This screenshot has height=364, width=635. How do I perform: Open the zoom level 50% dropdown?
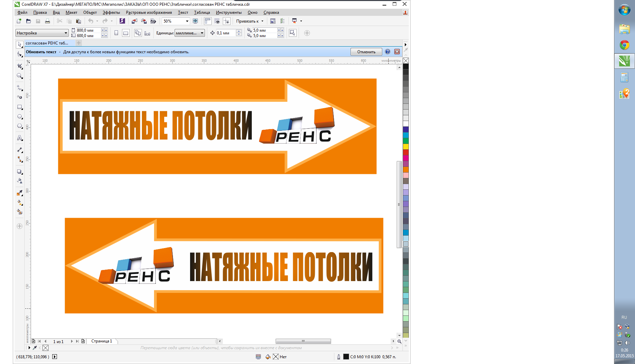click(x=187, y=21)
